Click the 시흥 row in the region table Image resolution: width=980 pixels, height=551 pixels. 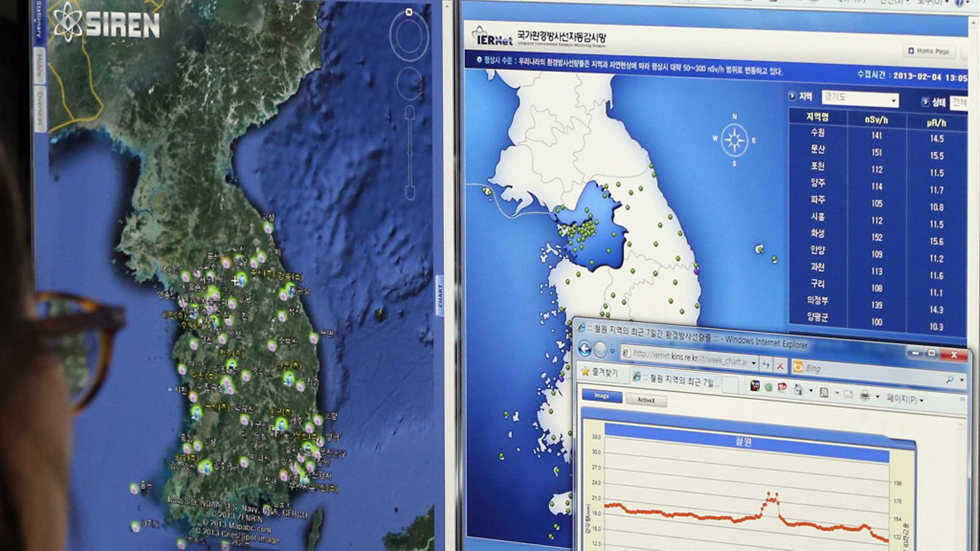[x=878, y=220]
